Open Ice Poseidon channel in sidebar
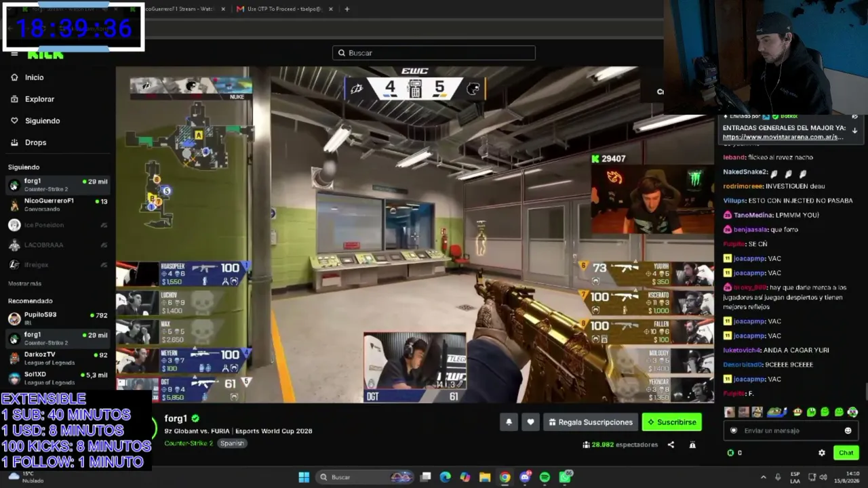The image size is (868, 488). point(58,225)
